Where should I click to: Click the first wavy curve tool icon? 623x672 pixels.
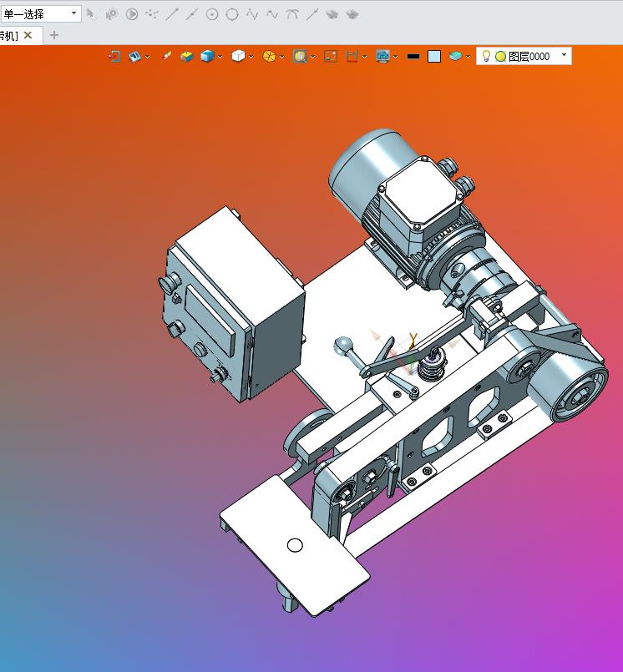click(x=252, y=14)
